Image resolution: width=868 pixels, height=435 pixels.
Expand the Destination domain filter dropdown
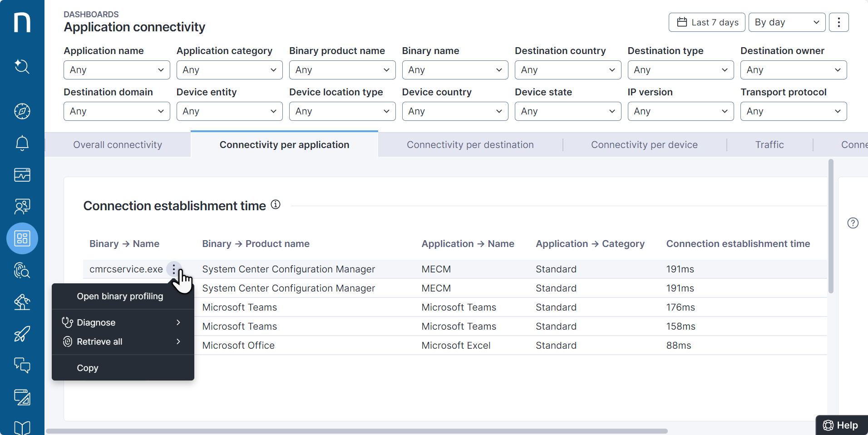tap(117, 111)
